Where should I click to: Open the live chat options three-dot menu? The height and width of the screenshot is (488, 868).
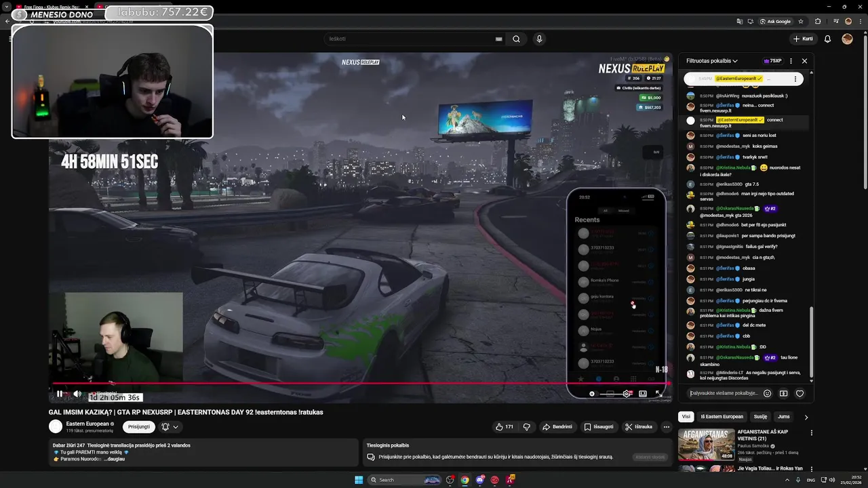[791, 61]
